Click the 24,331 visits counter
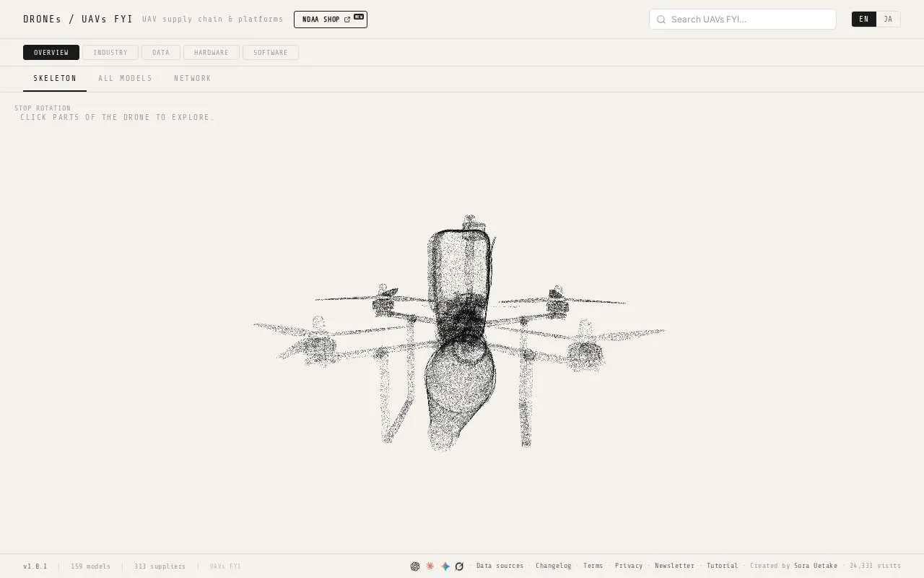 tap(876, 566)
